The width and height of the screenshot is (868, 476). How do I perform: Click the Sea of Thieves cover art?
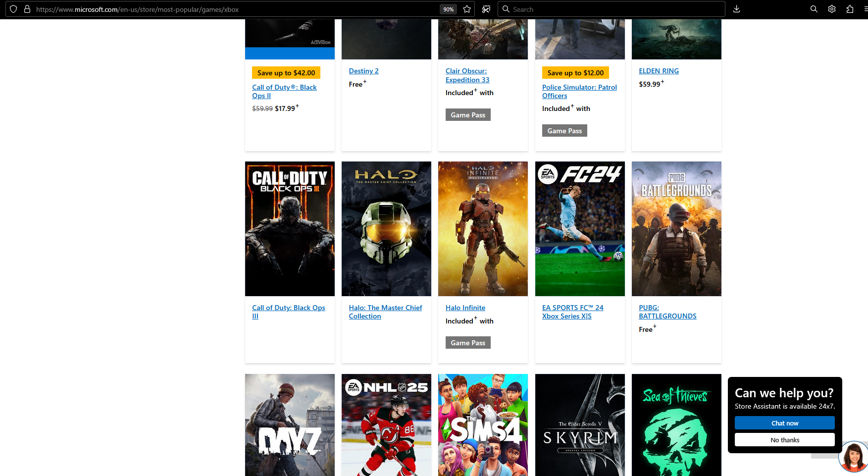click(x=676, y=425)
